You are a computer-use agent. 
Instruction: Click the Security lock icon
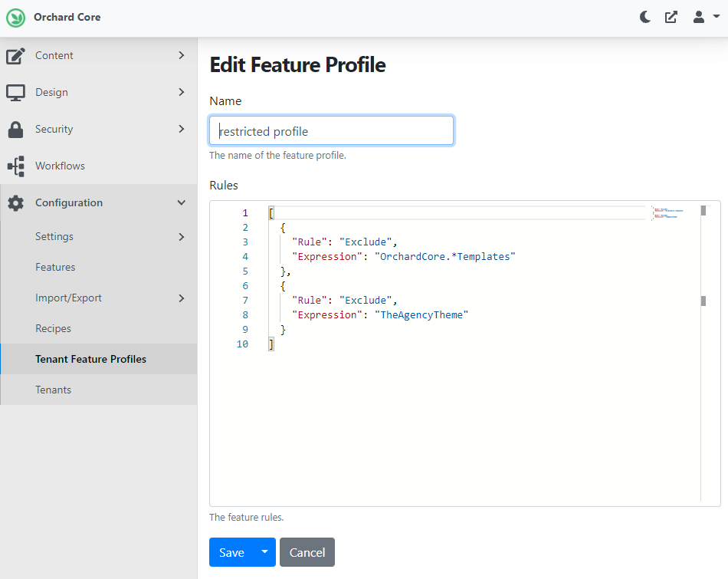pyautogui.click(x=16, y=129)
